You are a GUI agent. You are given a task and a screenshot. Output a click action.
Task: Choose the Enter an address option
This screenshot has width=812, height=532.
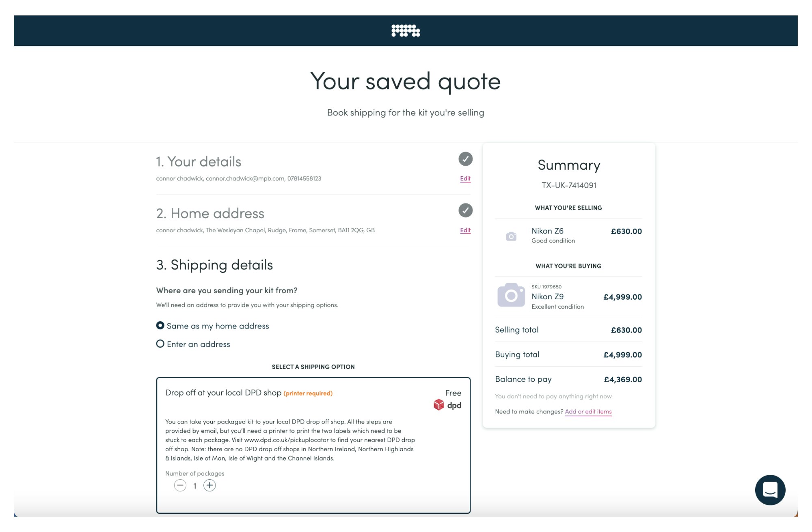[x=160, y=344]
